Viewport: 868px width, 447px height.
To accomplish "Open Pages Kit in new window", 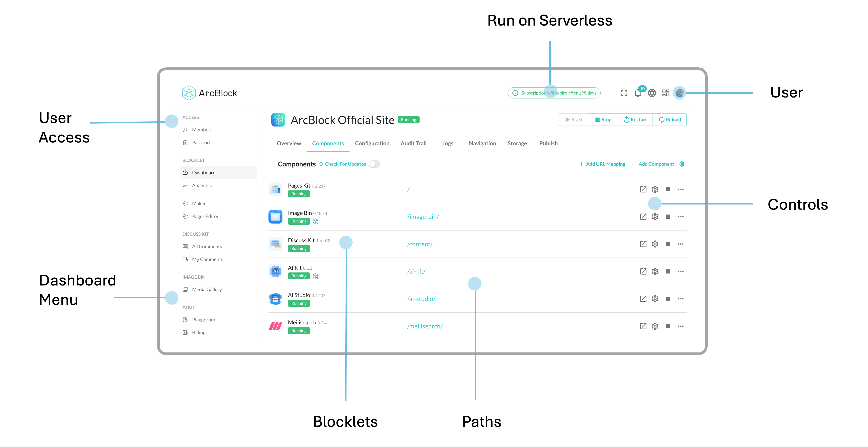I will click(643, 189).
